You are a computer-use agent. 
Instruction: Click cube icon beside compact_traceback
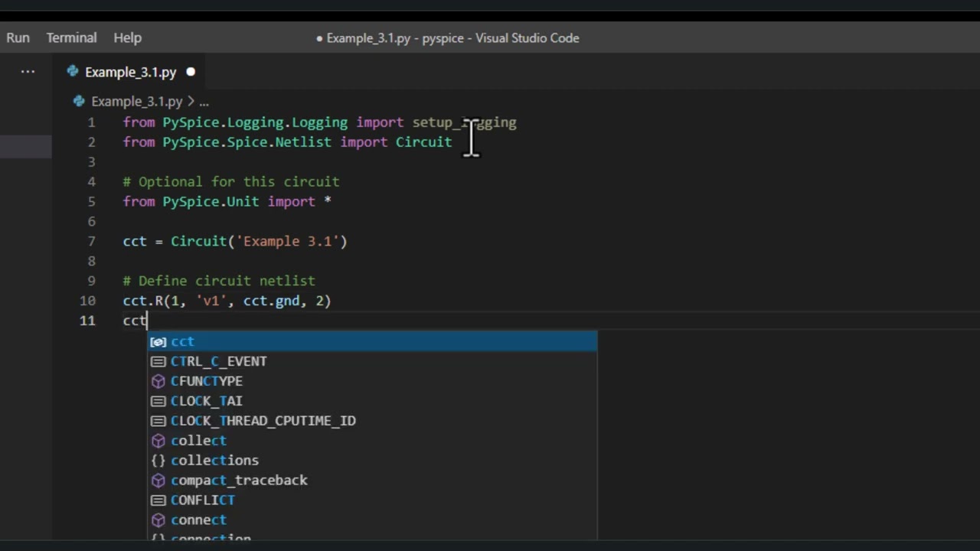(x=158, y=481)
